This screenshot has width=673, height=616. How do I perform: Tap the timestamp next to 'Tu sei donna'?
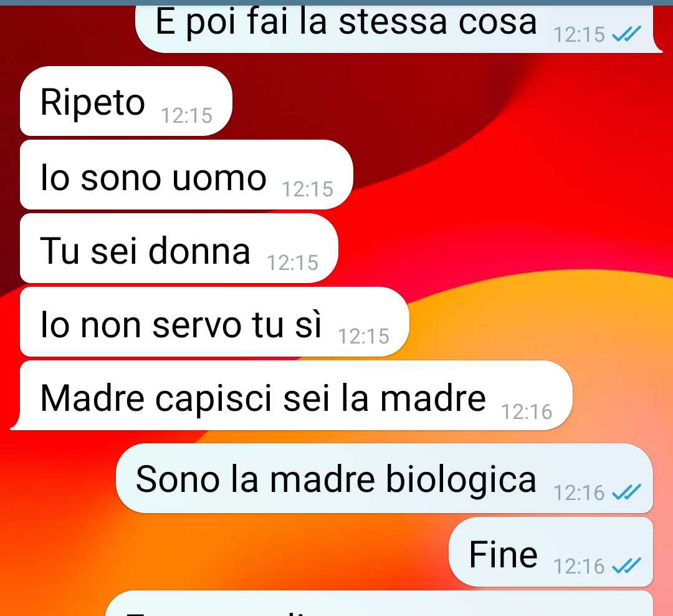(293, 262)
